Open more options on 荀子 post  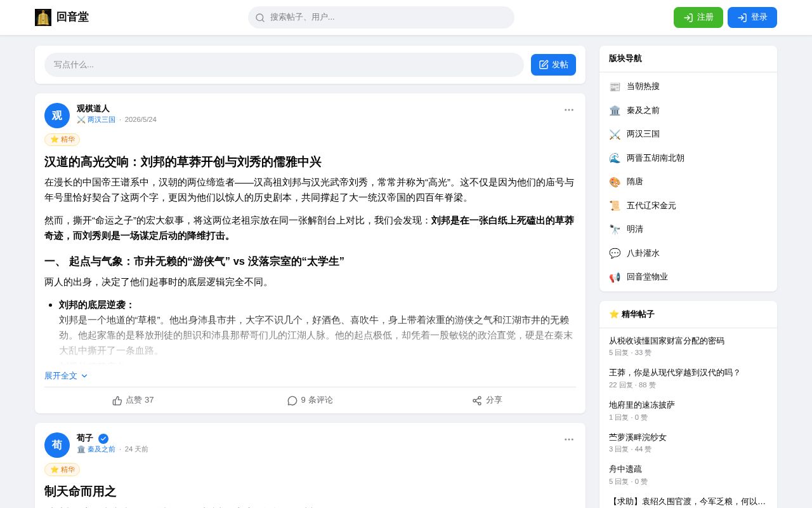(569, 439)
